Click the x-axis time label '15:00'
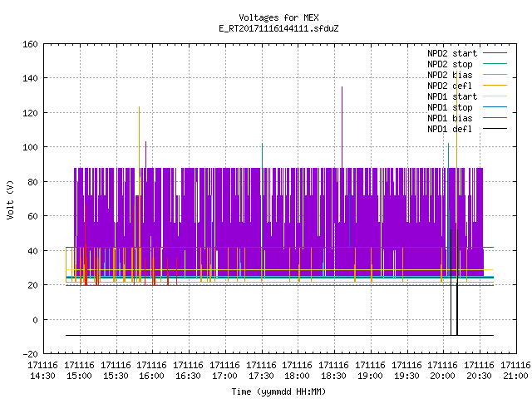Image resolution: width=532 pixels, height=399 pixels. 80,377
